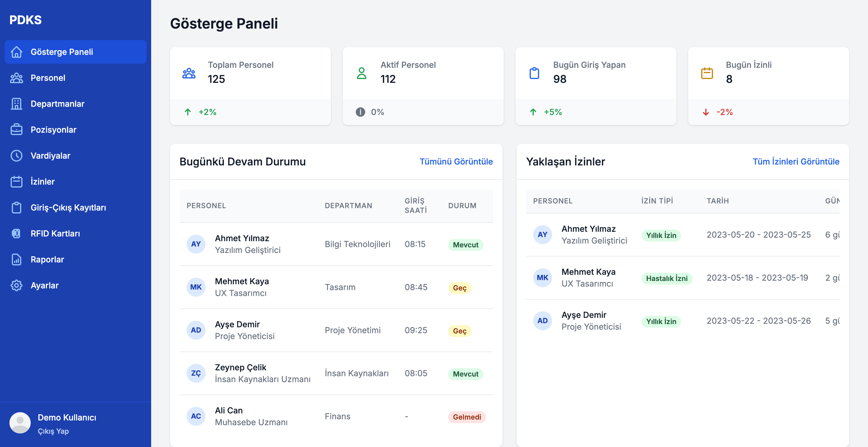Open Raporlar via the chart icon
This screenshot has width=868, height=447.
point(17,259)
